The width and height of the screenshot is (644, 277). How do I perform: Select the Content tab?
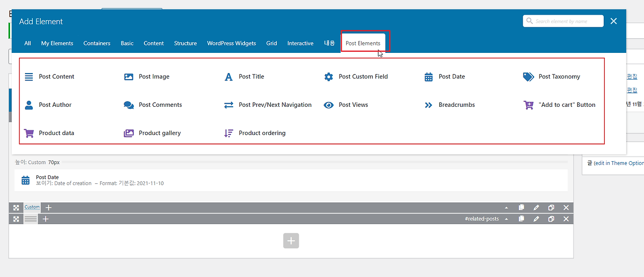click(153, 43)
